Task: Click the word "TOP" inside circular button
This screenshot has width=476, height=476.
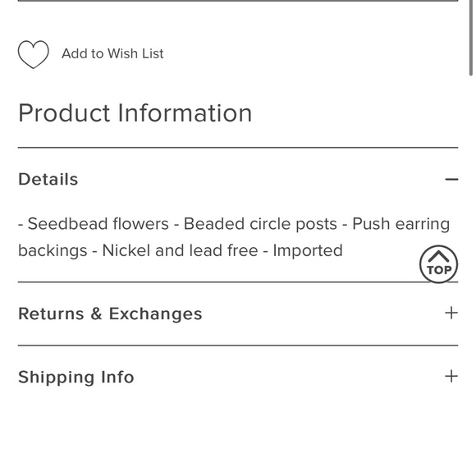Action: [x=439, y=270]
